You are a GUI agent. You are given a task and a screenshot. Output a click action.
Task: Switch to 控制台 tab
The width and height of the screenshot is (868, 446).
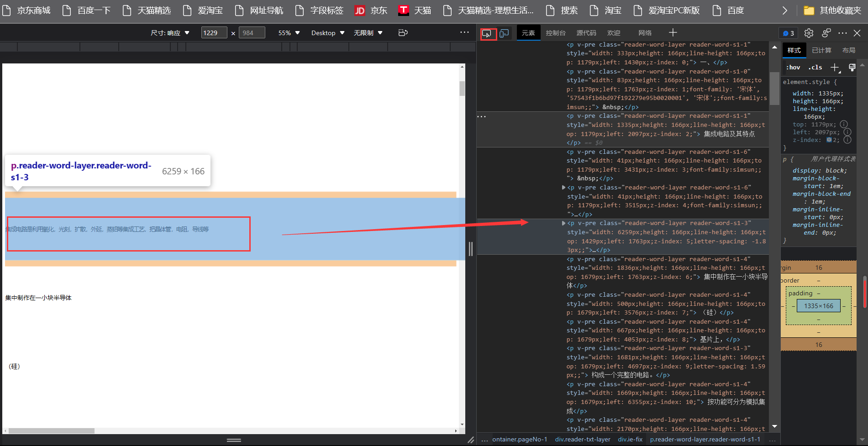pos(556,33)
